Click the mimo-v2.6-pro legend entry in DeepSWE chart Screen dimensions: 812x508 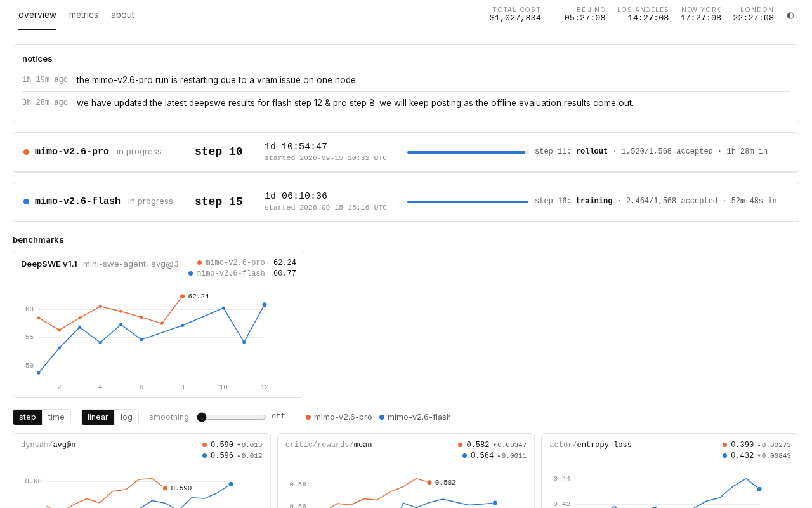tap(231, 263)
